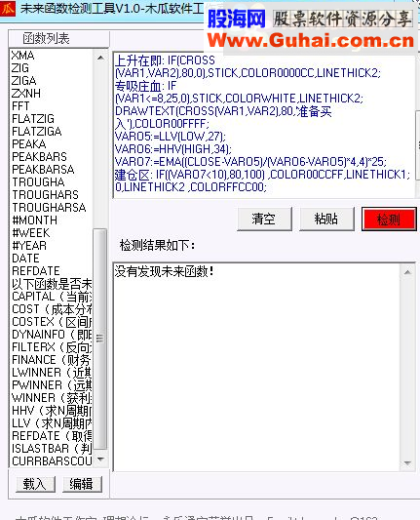The height and width of the screenshot is (520, 420).
Task: Click the 载入 load button
Action: [x=35, y=484]
